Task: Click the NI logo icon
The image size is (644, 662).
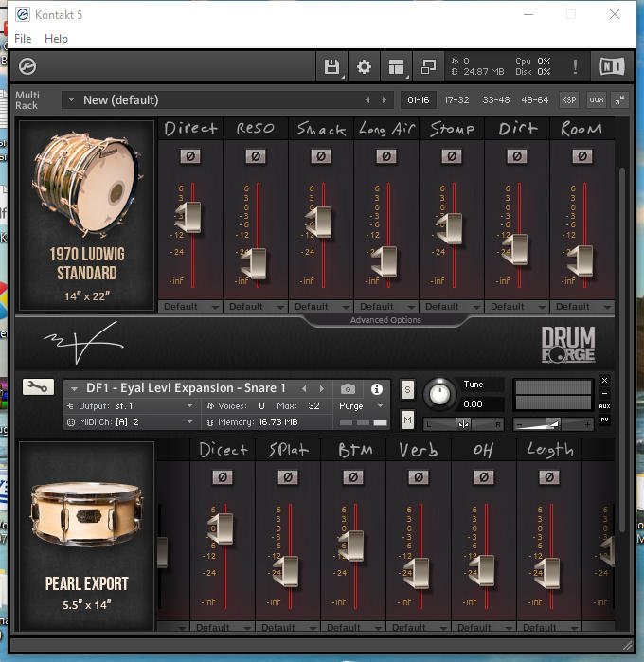Action: [x=612, y=66]
